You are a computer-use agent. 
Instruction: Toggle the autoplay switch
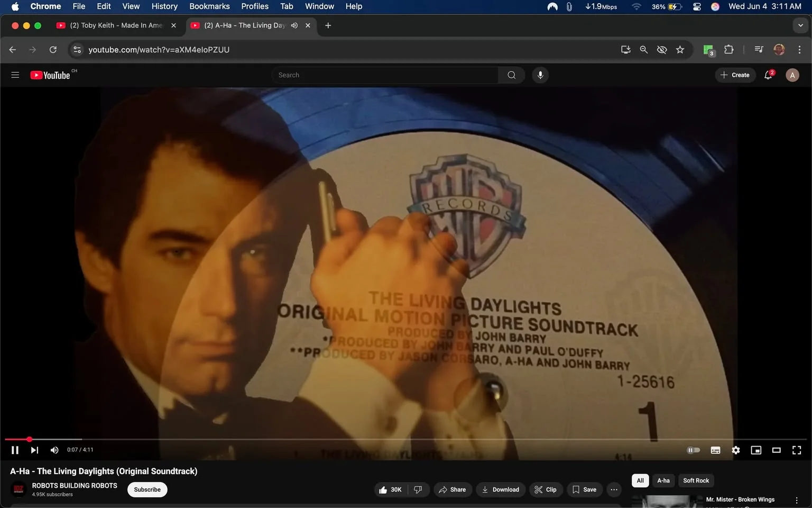(693, 450)
